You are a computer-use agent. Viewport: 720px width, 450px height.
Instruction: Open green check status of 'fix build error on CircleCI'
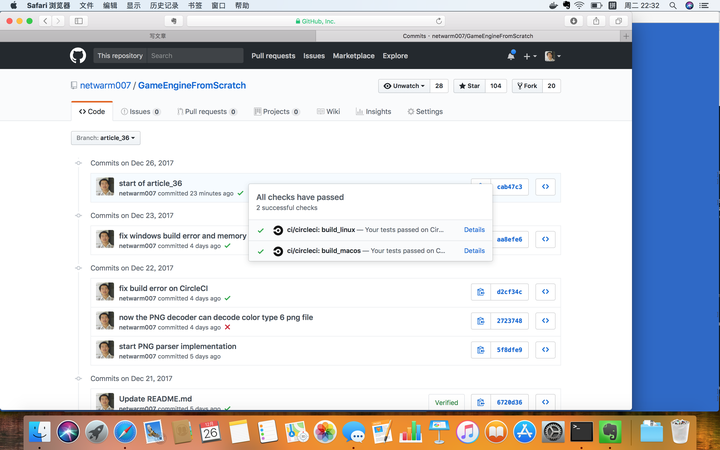click(x=228, y=298)
